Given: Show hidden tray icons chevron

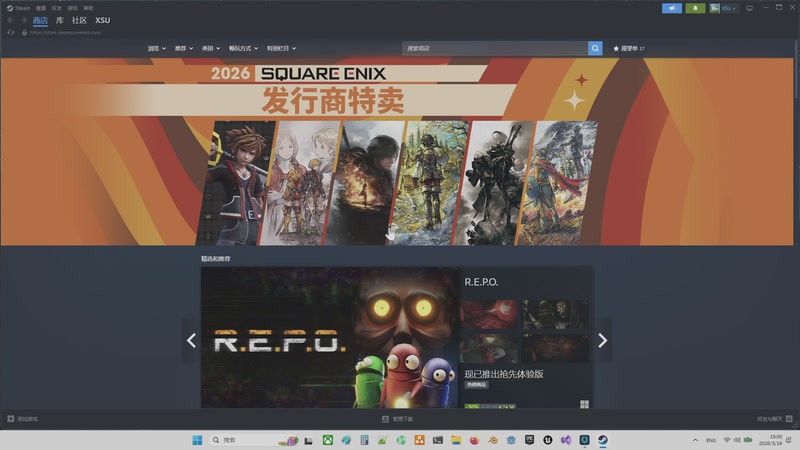Looking at the screenshot, I should (x=695, y=440).
